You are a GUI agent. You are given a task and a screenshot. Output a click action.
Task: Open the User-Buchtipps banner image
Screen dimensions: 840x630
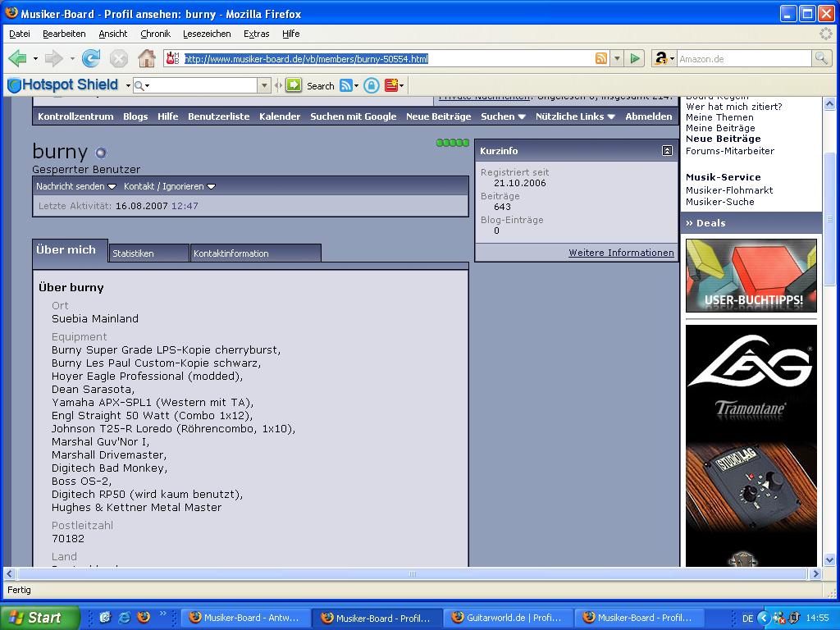tap(751, 276)
